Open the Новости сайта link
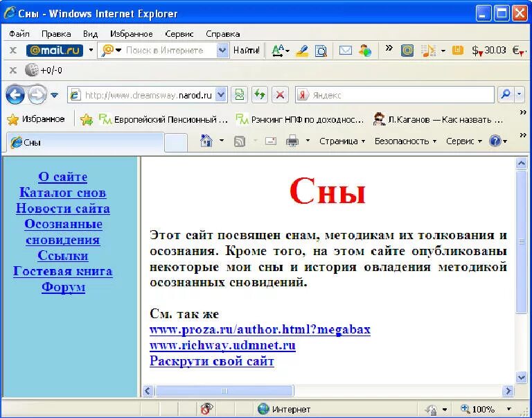Image resolution: width=532 pixels, height=418 pixels. tap(63, 208)
